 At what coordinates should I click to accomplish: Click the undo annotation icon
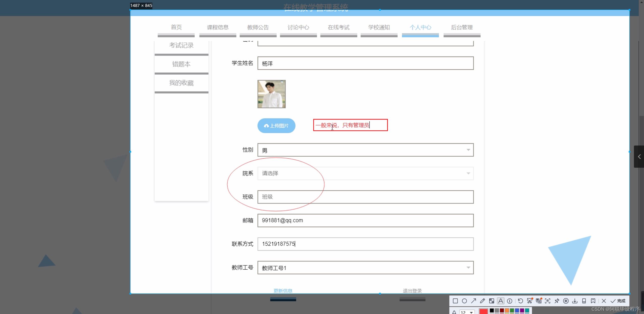[520, 301]
